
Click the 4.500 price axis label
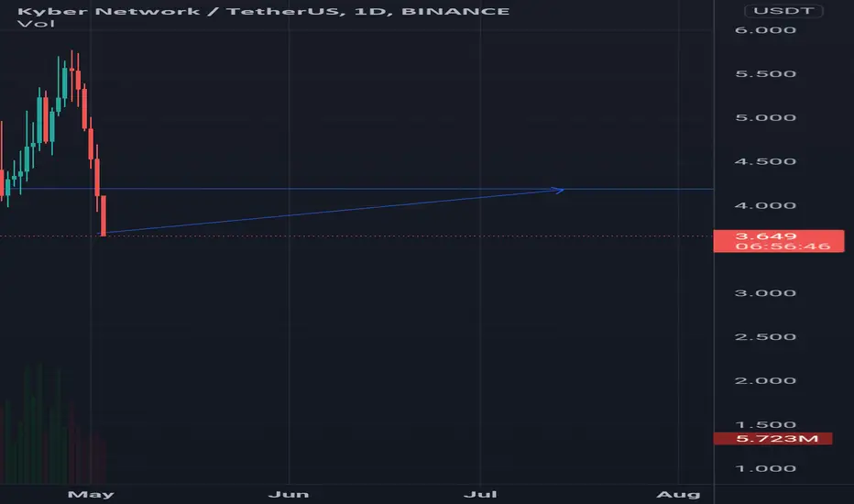[x=765, y=161]
